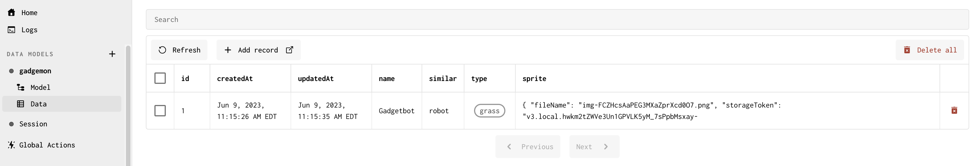Click the similar column header

443,78
